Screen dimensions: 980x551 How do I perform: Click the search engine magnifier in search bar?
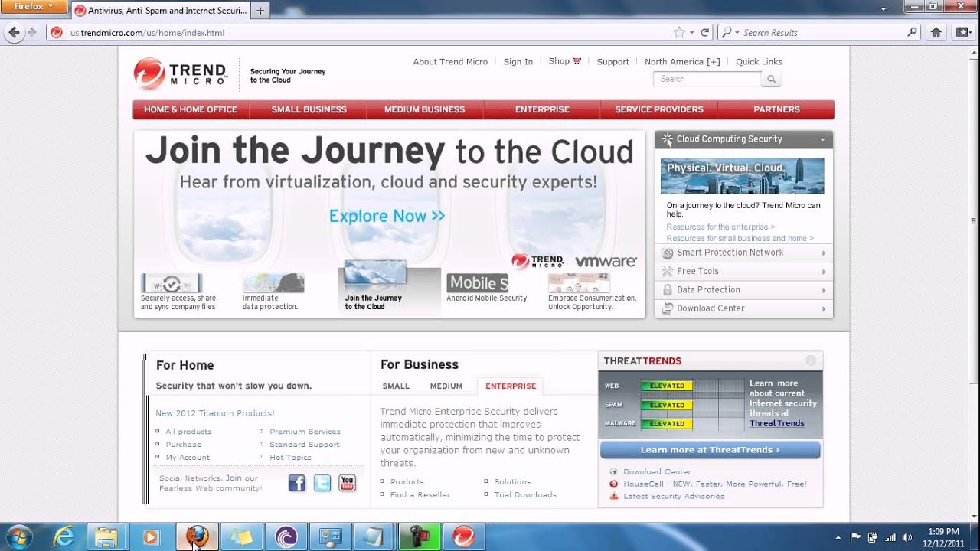click(912, 32)
